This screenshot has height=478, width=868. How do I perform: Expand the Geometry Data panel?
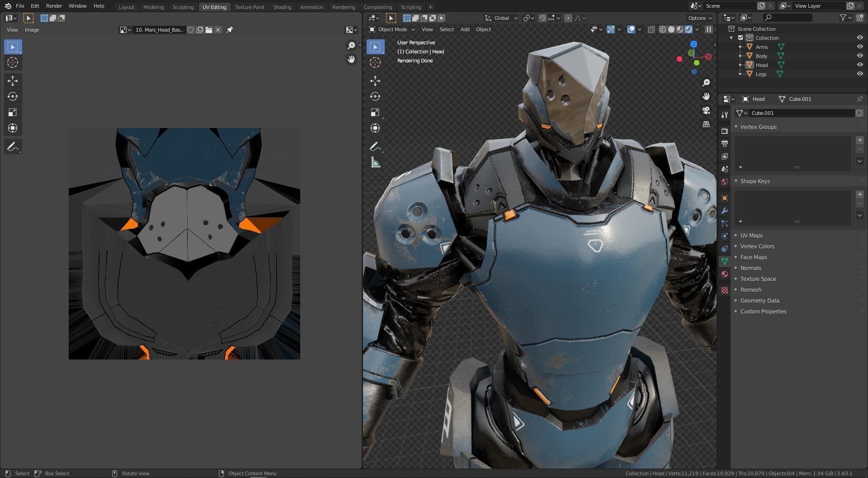point(759,300)
